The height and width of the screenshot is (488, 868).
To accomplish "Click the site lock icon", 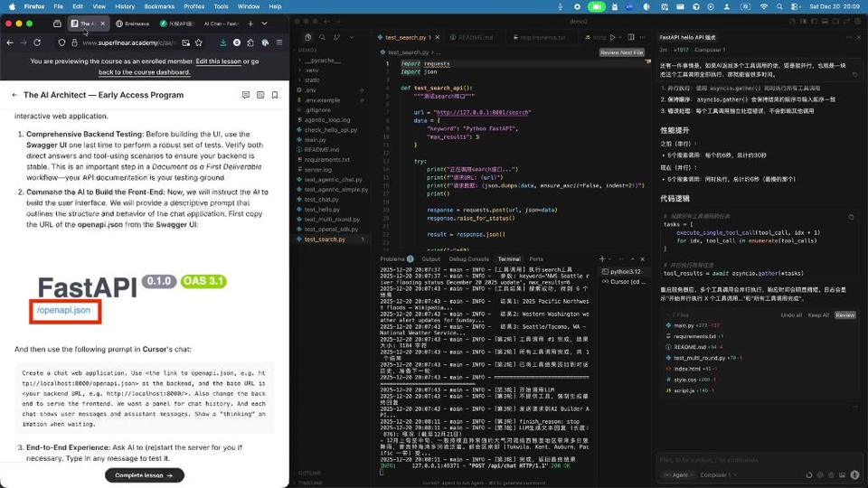I will 74,42.
